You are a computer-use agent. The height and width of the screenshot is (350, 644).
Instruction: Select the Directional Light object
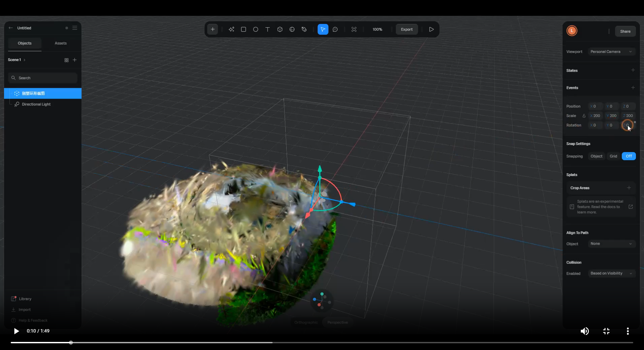[36, 104]
